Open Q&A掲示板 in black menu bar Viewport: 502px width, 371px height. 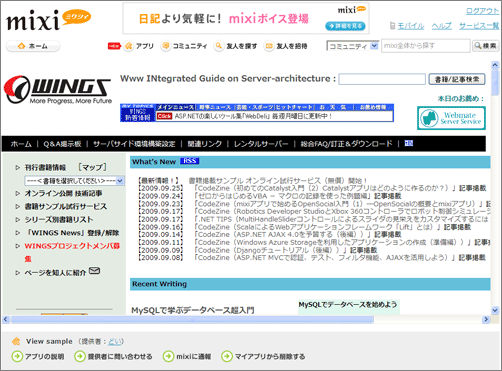click(x=62, y=144)
